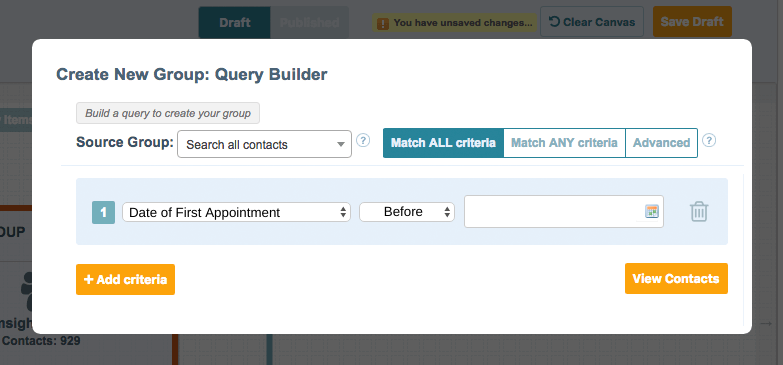Click the Build a query hint label

click(x=168, y=113)
